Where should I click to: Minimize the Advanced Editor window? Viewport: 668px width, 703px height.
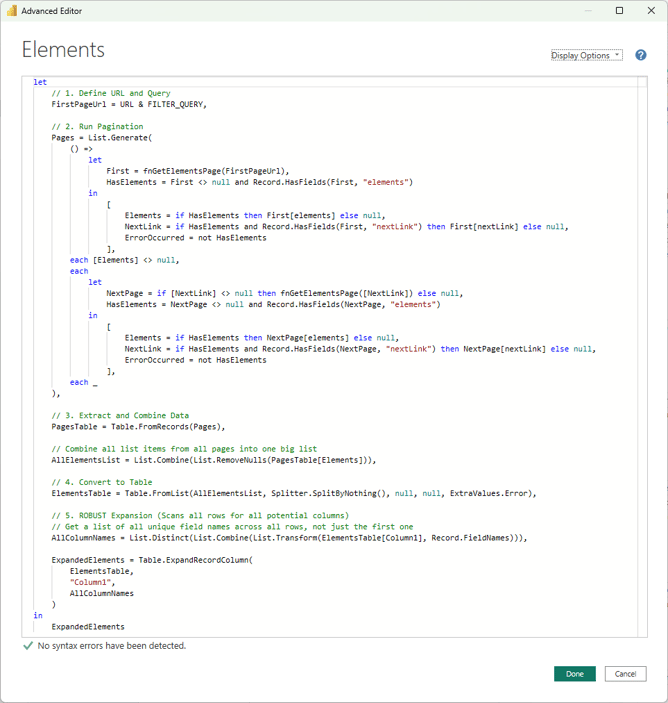click(x=590, y=11)
